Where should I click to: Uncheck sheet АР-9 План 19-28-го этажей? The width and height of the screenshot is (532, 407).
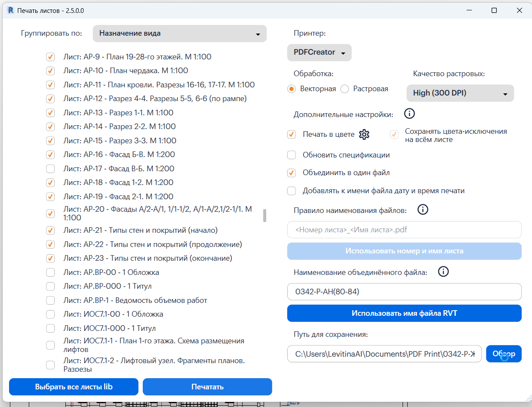[x=50, y=57]
